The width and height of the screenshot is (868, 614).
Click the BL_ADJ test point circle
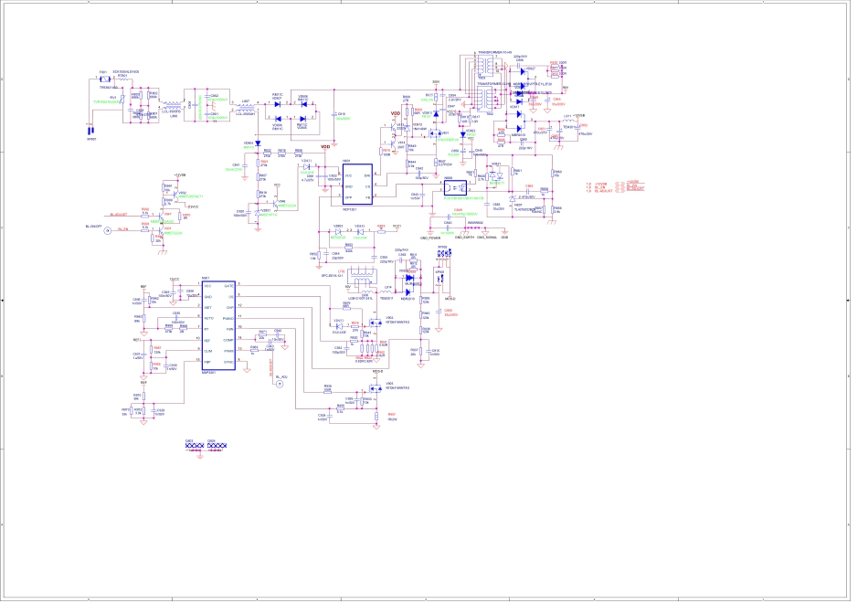point(280,384)
